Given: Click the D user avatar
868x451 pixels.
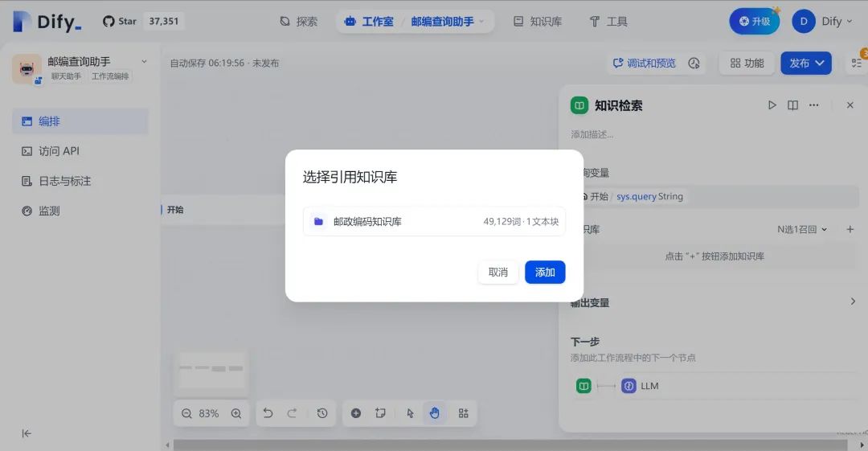Looking at the screenshot, I should click(804, 21).
